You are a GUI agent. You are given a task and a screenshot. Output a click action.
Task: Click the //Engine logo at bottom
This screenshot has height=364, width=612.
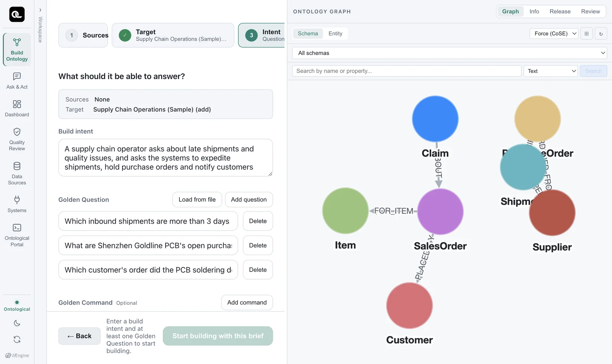pos(17,355)
